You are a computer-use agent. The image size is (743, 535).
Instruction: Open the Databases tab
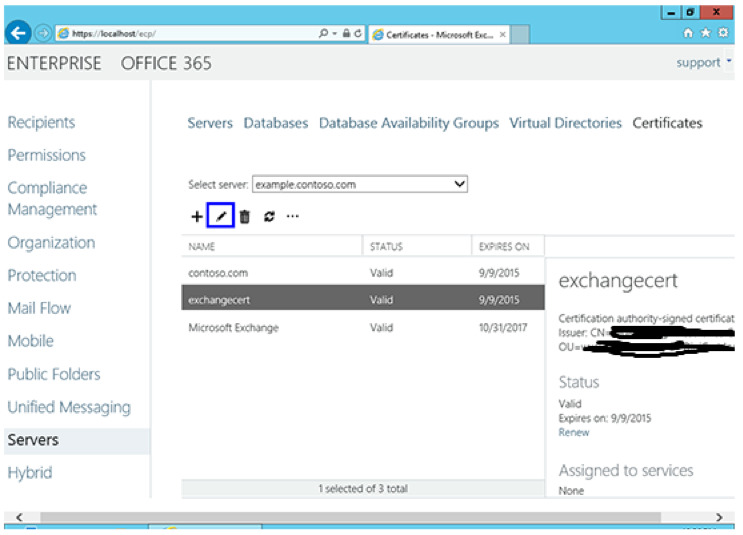click(276, 123)
